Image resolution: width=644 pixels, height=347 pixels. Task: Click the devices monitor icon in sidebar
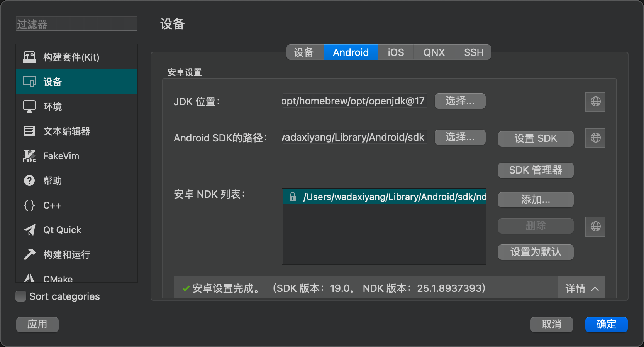click(x=29, y=82)
